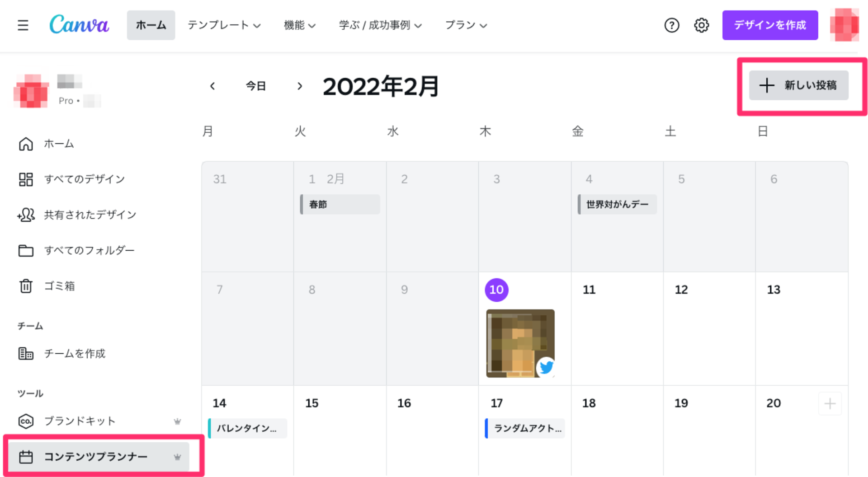The image size is (868, 477).
Task: Click the help question mark icon
Action: [671, 25]
